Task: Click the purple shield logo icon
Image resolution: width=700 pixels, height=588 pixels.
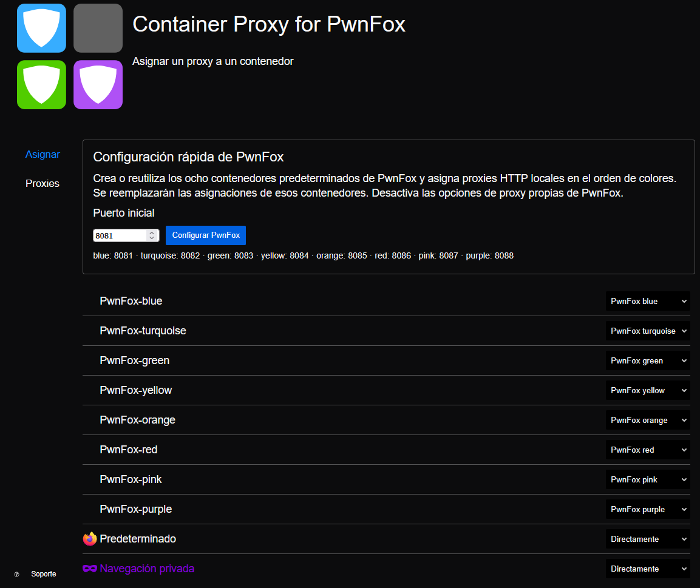Action: 98,85
